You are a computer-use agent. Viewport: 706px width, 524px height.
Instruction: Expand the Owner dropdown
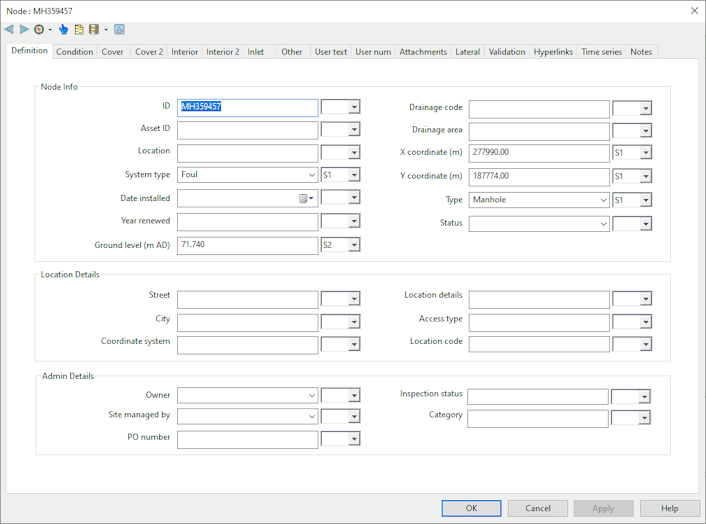311,396
